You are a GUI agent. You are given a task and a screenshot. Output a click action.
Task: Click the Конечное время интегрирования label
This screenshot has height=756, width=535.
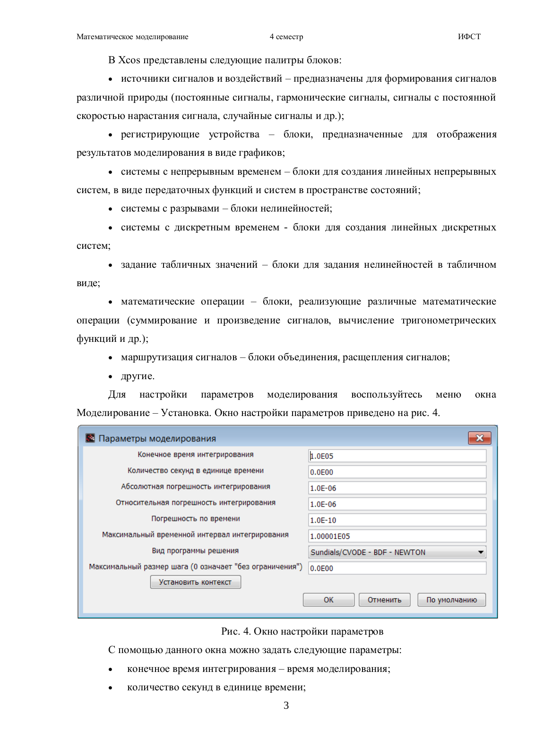click(196, 454)
